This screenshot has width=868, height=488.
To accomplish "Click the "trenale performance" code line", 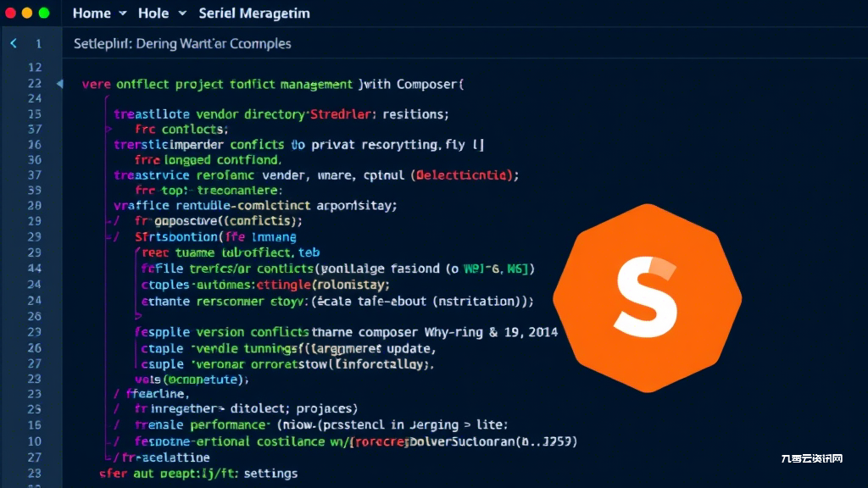I will 321,425.
